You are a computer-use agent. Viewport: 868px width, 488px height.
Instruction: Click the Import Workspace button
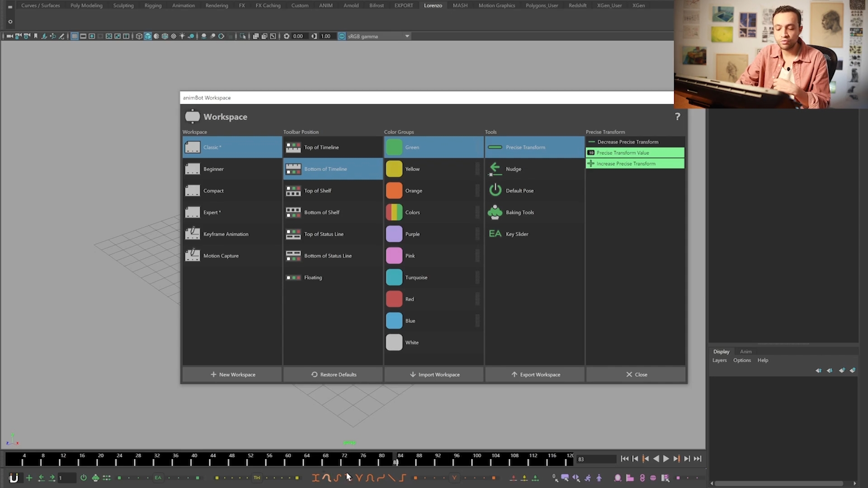(x=434, y=375)
